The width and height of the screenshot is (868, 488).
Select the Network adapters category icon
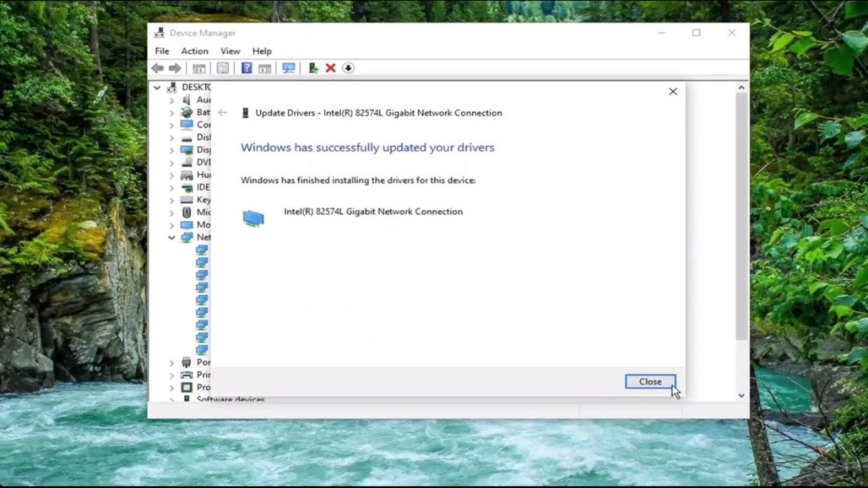186,237
